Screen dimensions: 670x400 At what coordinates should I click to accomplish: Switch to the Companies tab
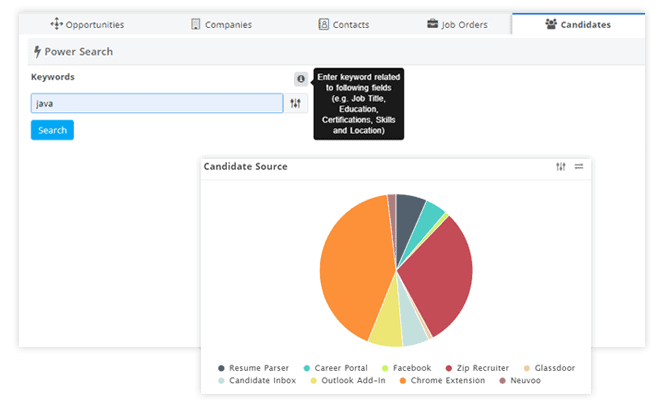click(221, 24)
